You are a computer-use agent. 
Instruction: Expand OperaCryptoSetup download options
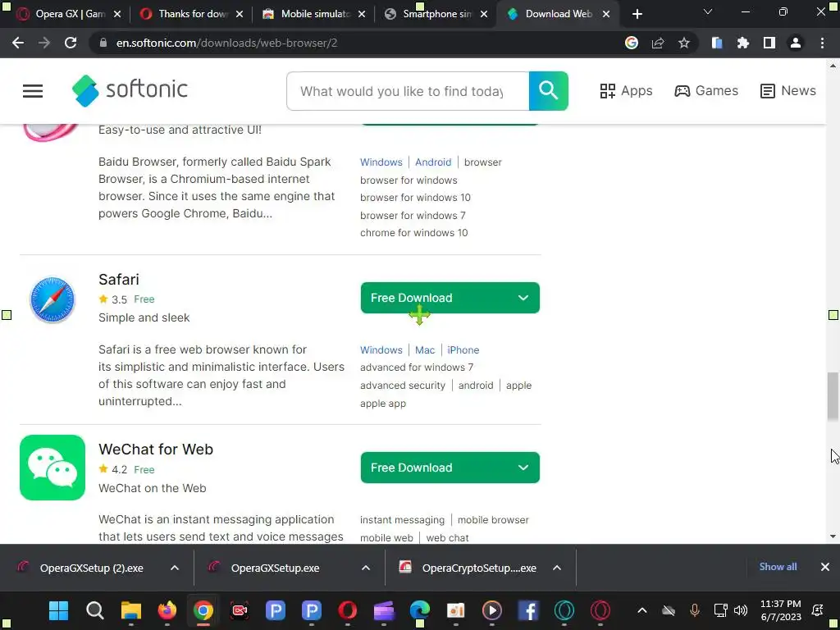557,568
